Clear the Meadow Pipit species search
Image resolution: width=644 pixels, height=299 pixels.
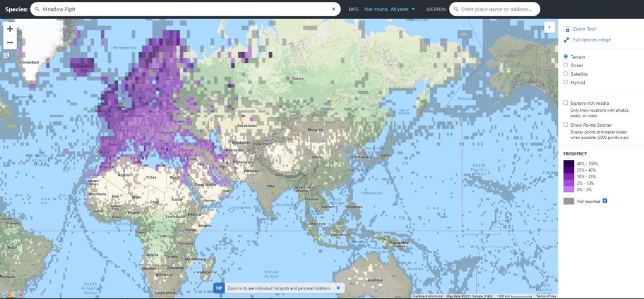(334, 9)
